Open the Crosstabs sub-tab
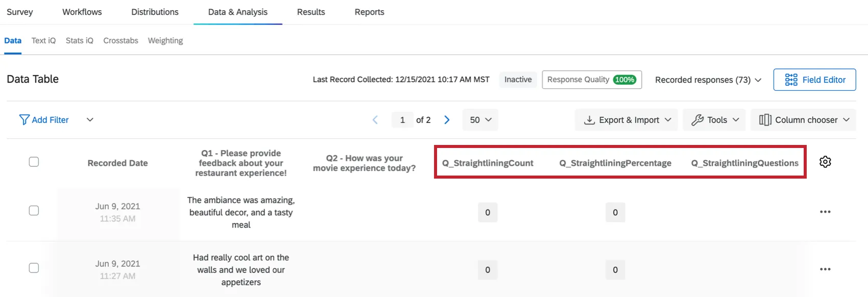This screenshot has width=868, height=297. [x=120, y=40]
